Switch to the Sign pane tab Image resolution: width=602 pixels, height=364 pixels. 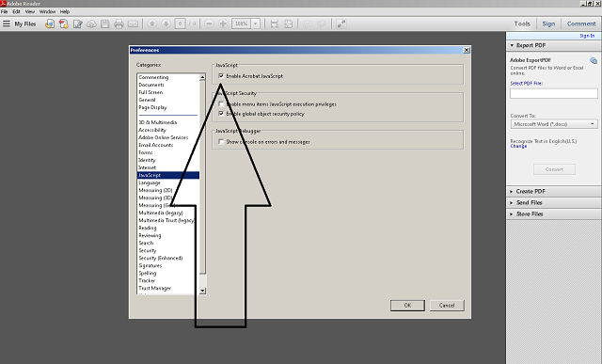[548, 24]
